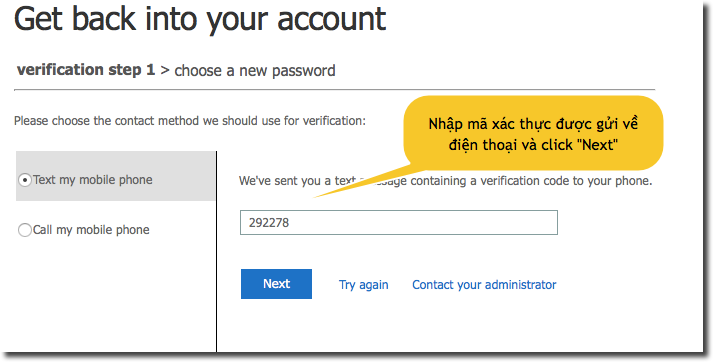Choose the "Call my mobile phone" radio button
This screenshot has width=713, height=362.
pos(25,230)
